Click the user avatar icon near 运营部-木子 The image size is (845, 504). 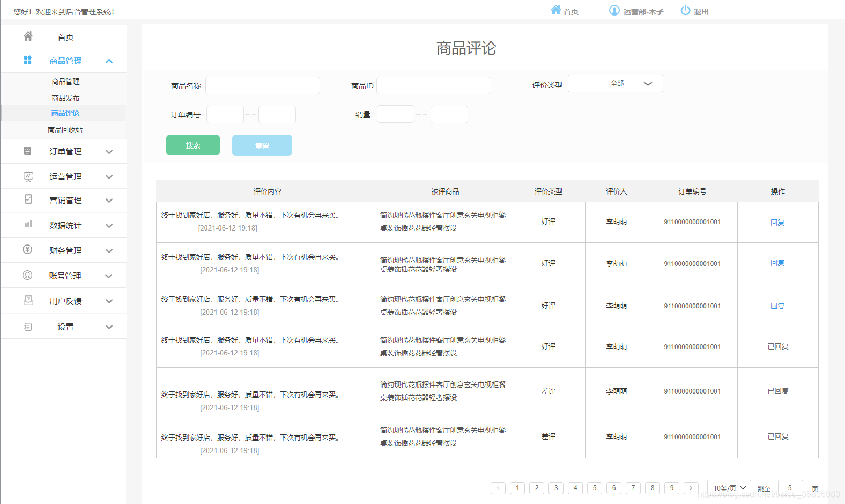point(614,10)
